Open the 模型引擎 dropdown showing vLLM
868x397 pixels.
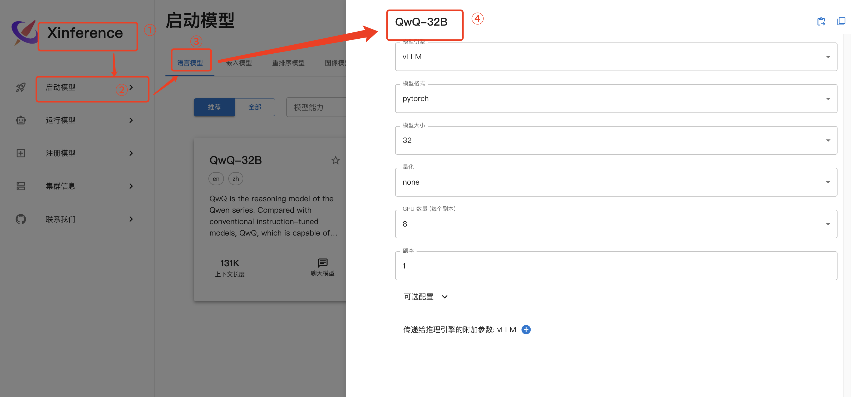point(616,57)
